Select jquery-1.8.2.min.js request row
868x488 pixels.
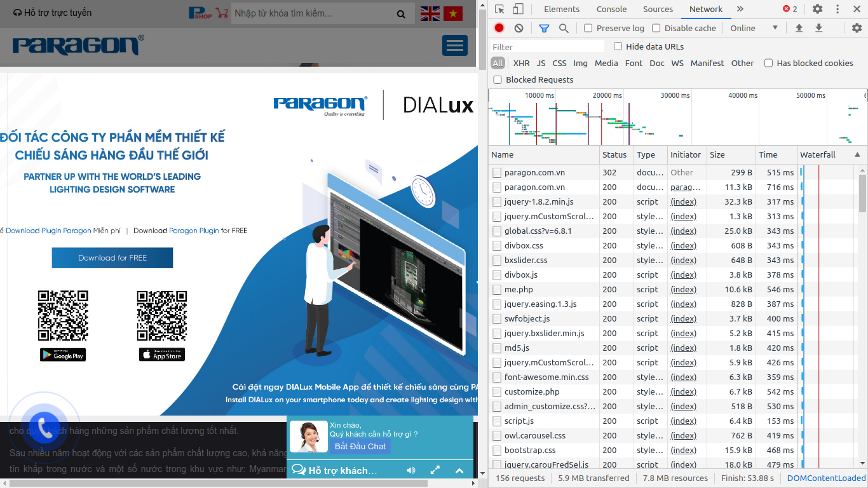click(x=641, y=201)
